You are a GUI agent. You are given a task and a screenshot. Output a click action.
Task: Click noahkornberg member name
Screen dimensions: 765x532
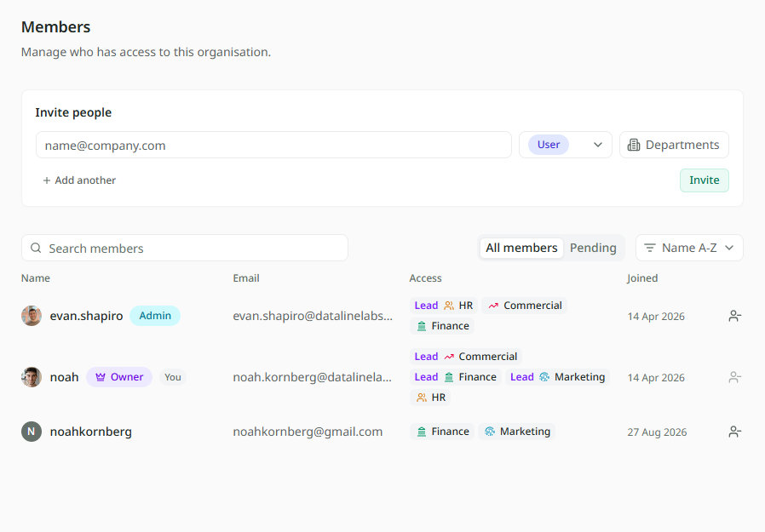91,432
